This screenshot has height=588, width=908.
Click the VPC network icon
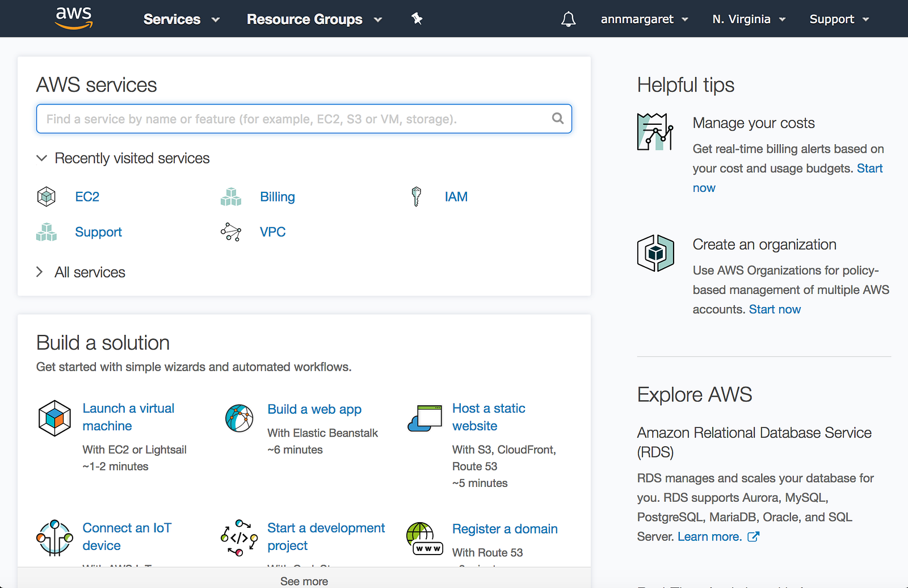pyautogui.click(x=231, y=232)
